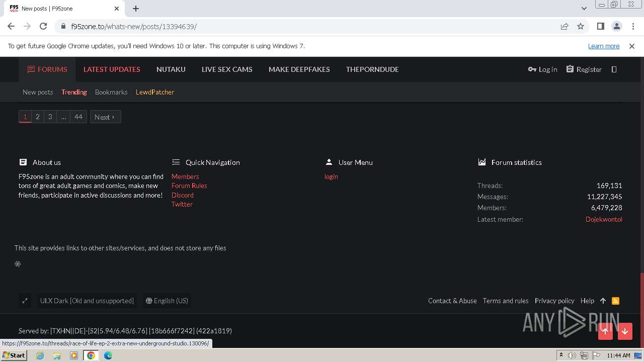
Task: Click the share page icon in address bar
Action: coord(565,26)
